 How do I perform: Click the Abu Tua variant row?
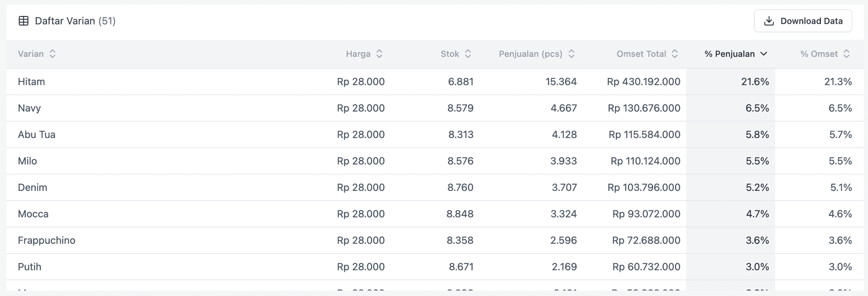[x=435, y=134]
